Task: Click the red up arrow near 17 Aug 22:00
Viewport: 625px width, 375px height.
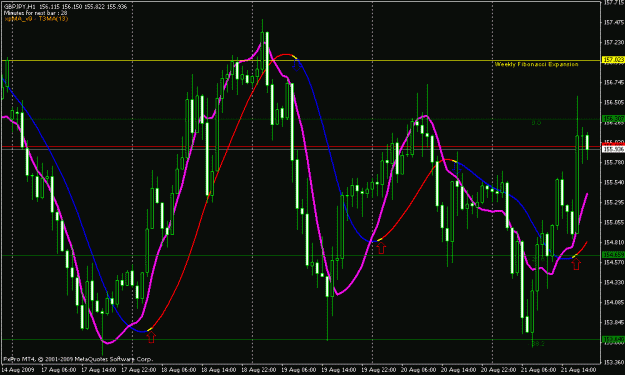Action: point(151,338)
